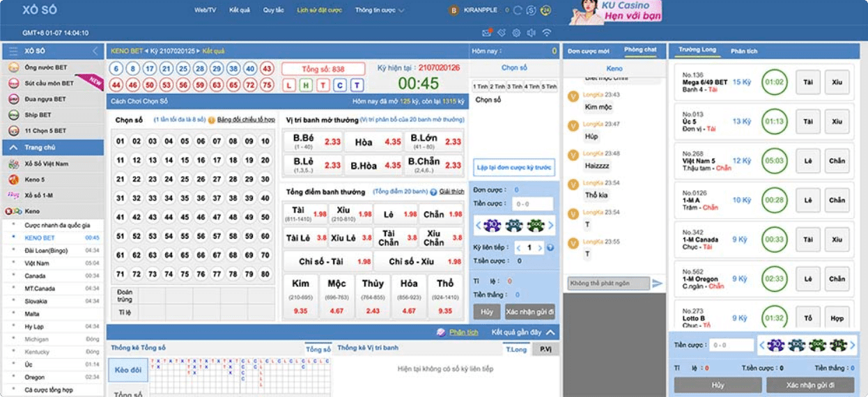Bet Tài on Mega 6/49 BET
The height and width of the screenshot is (397, 868).
pos(808,82)
